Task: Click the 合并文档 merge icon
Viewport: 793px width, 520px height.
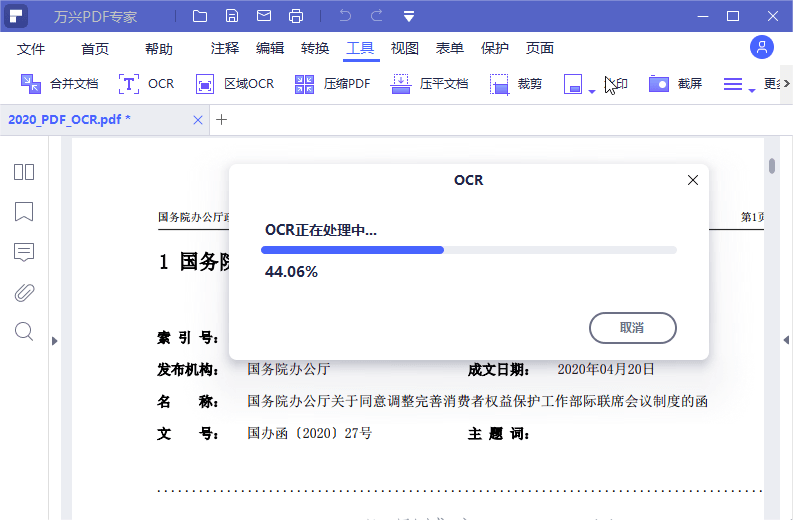Action: click(x=32, y=84)
